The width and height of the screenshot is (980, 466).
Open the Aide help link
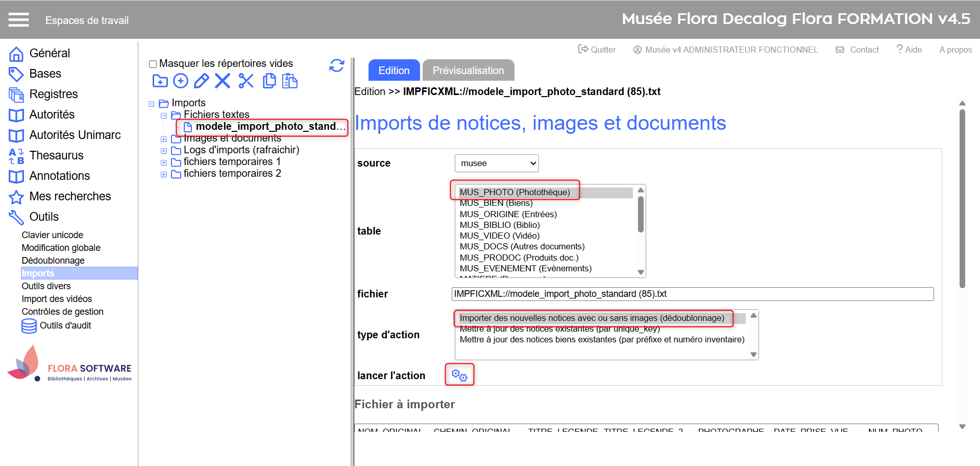click(x=909, y=50)
